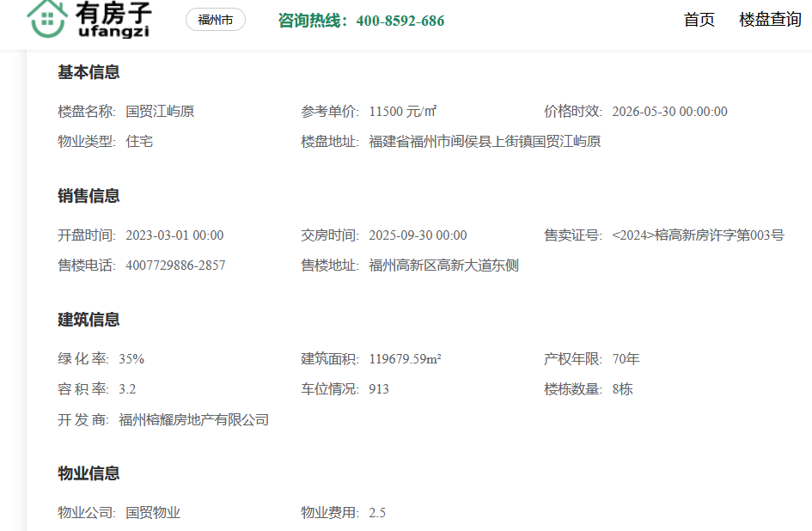The image size is (812, 531).
Task: Open 楼盘查询 navigation item
Action: (770, 20)
